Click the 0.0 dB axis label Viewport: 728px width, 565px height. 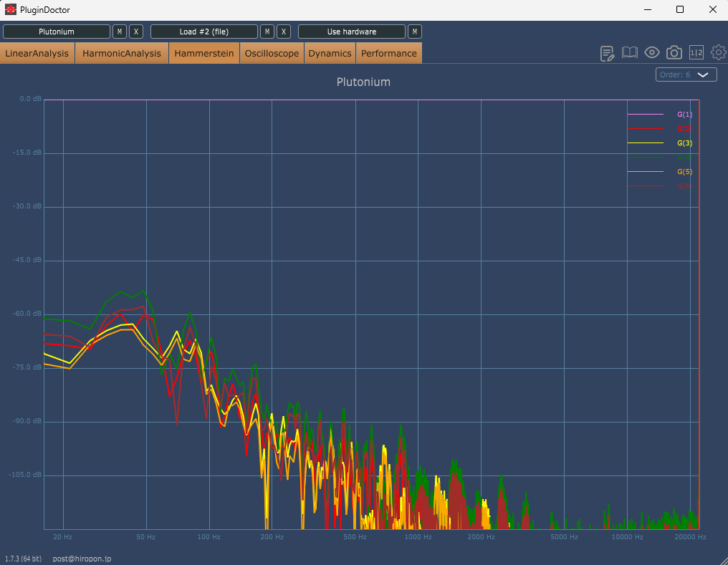pos(31,99)
